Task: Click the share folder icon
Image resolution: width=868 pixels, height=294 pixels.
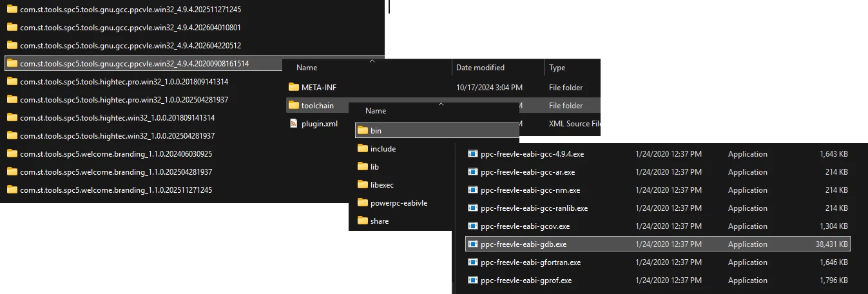Action: [362, 220]
